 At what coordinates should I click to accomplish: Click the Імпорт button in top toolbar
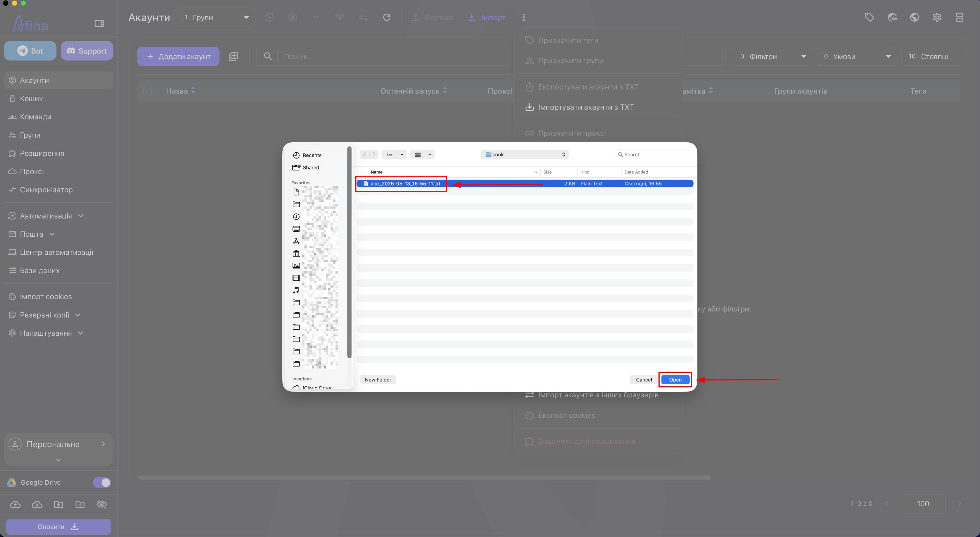[x=487, y=18]
